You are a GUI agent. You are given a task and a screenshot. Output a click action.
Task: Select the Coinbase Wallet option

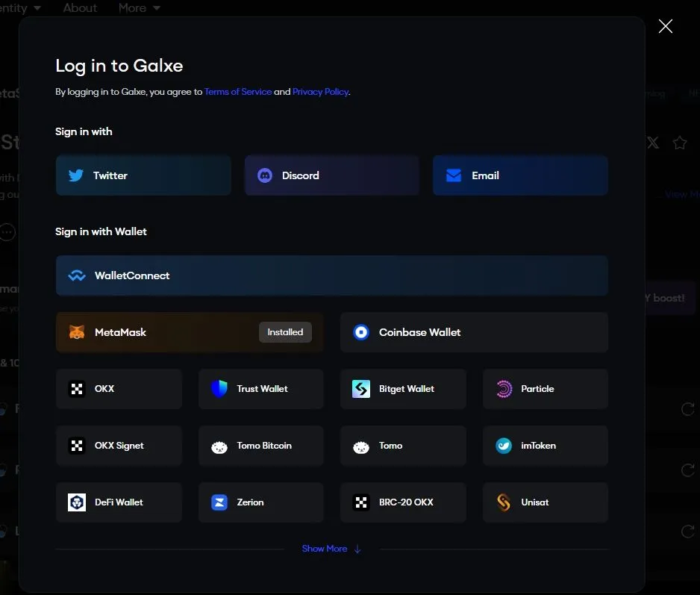click(x=474, y=331)
